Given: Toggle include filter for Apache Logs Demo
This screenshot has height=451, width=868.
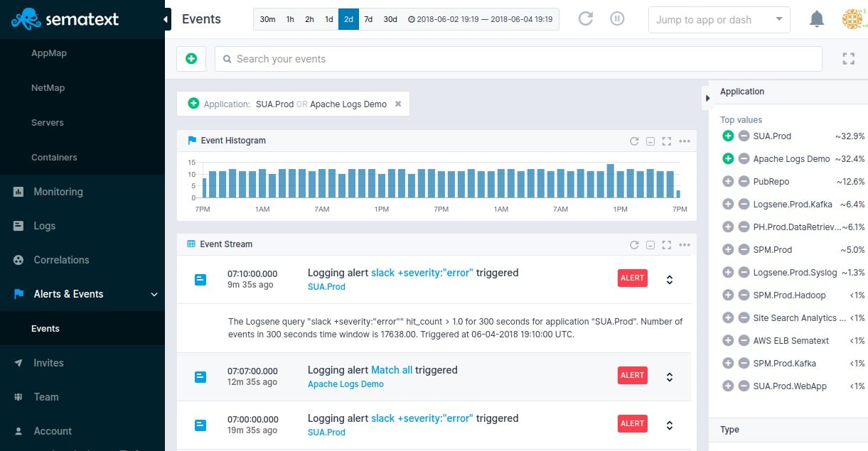Looking at the screenshot, I should tap(727, 159).
